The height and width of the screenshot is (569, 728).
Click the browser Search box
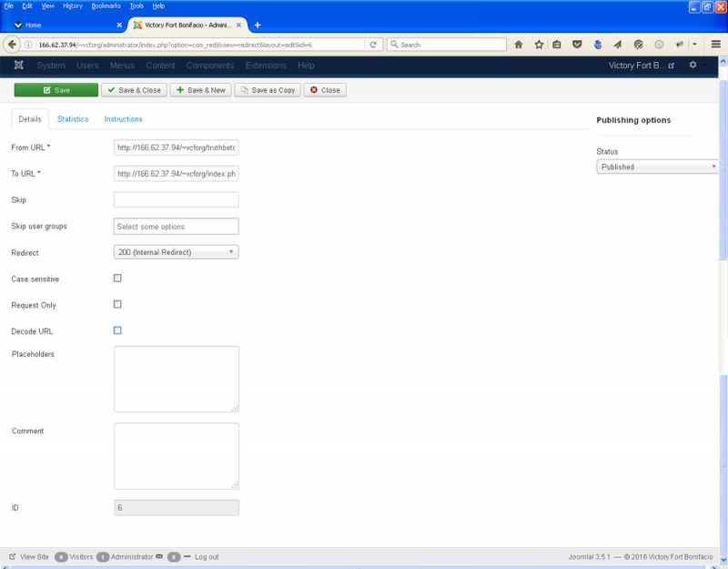point(446,45)
